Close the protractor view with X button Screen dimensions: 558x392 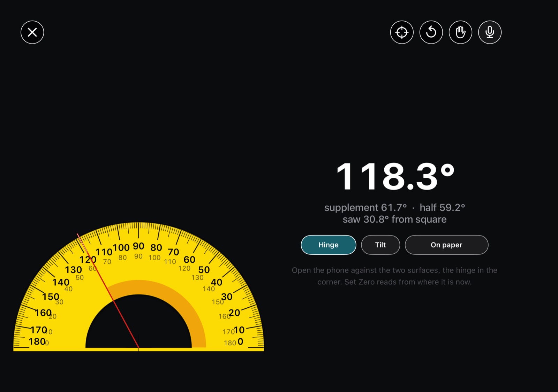coord(32,32)
